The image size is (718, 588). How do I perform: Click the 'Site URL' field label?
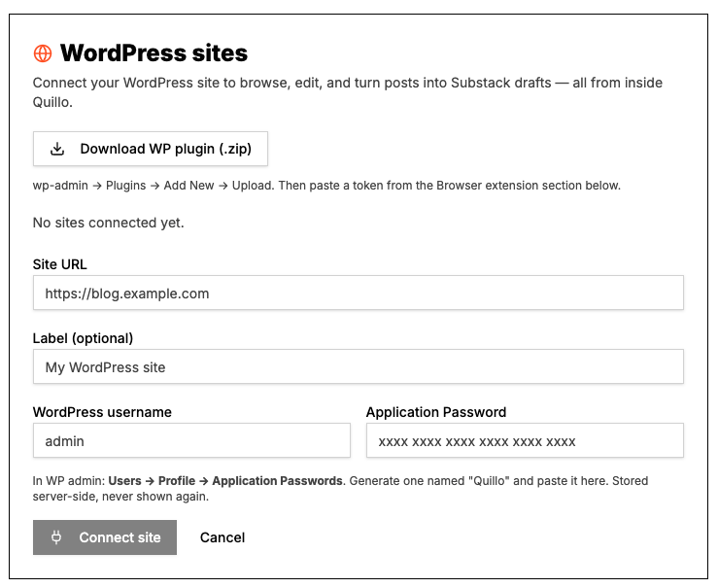coord(59,264)
